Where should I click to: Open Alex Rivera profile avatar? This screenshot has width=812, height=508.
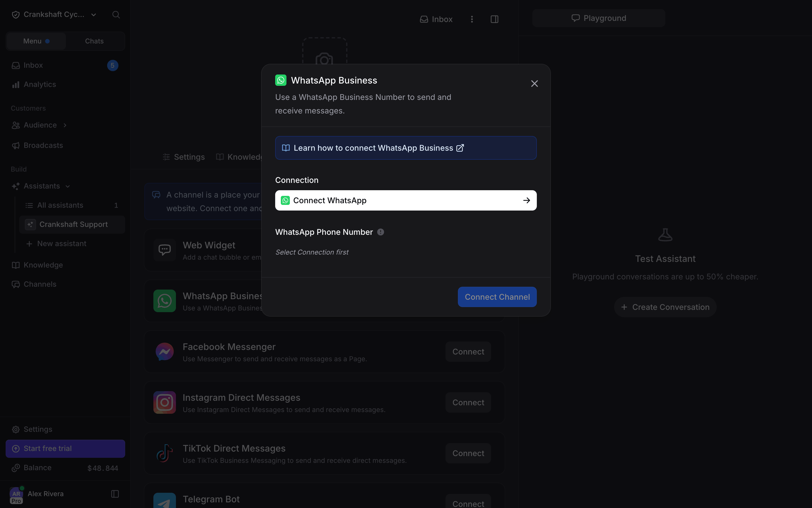[x=16, y=495]
